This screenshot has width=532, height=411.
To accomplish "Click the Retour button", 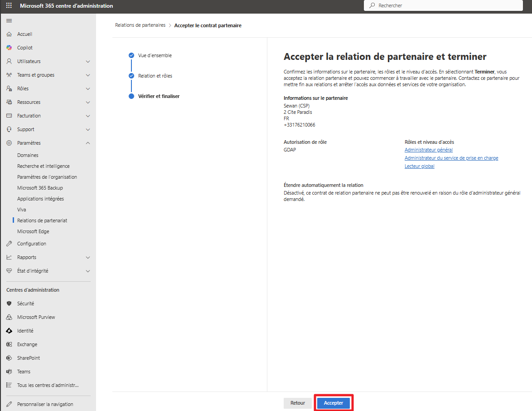I will pyautogui.click(x=298, y=403).
